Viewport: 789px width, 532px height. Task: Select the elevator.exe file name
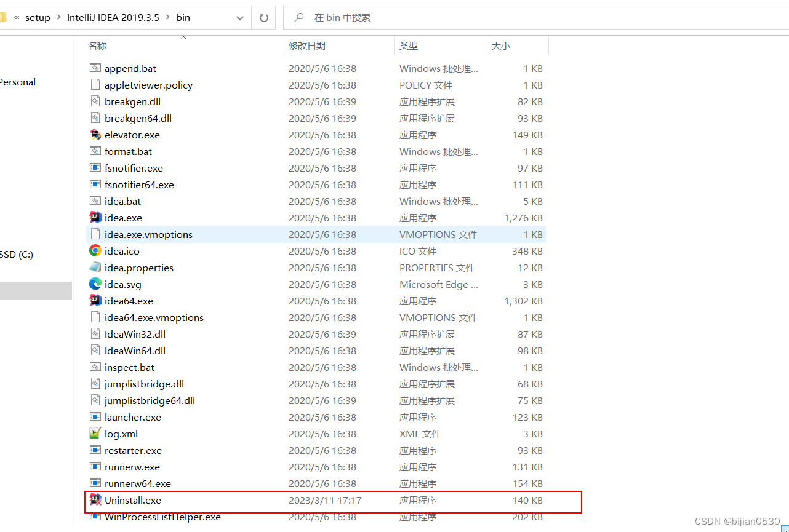(x=132, y=135)
